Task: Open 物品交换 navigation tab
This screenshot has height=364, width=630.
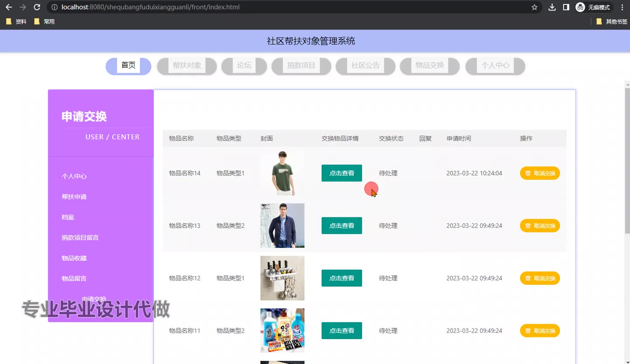Action: click(430, 66)
